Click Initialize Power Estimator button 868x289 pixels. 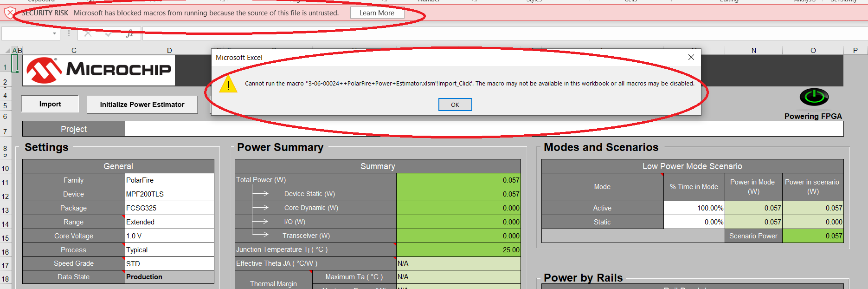click(142, 105)
